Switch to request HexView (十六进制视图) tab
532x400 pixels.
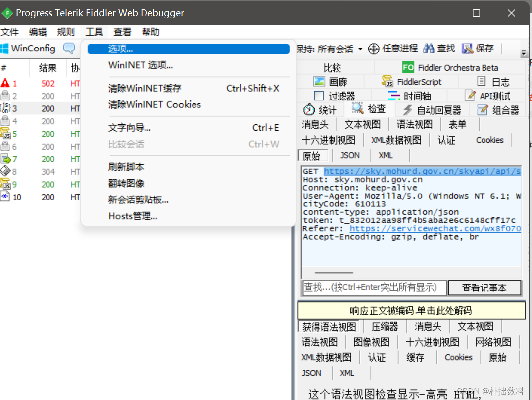point(329,140)
